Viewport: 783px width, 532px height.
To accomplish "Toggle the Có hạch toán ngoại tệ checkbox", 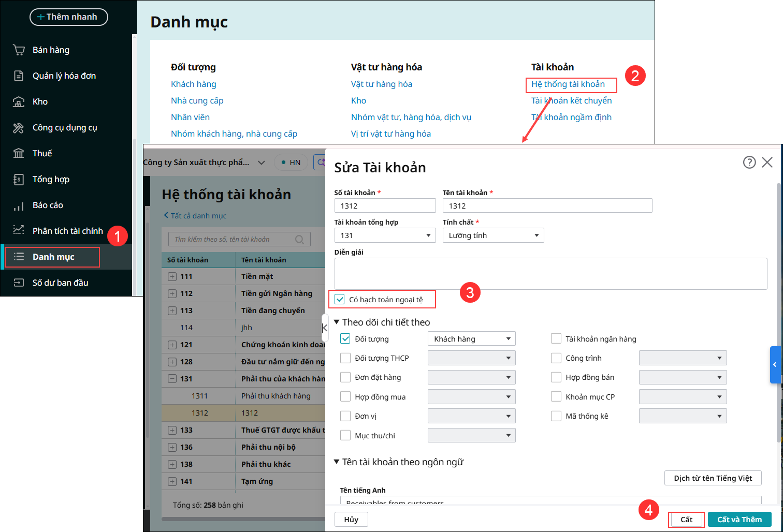I will point(340,299).
